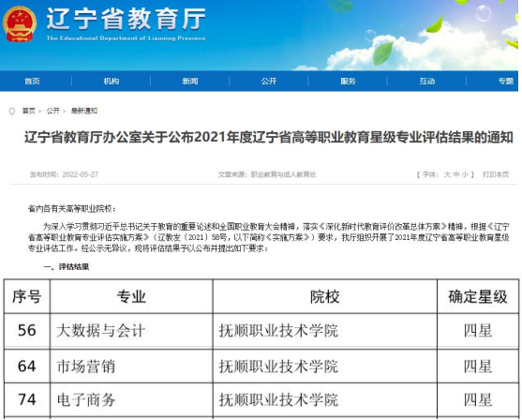522x420 pixels.
Task: Set font size to 小
Action: point(465,174)
